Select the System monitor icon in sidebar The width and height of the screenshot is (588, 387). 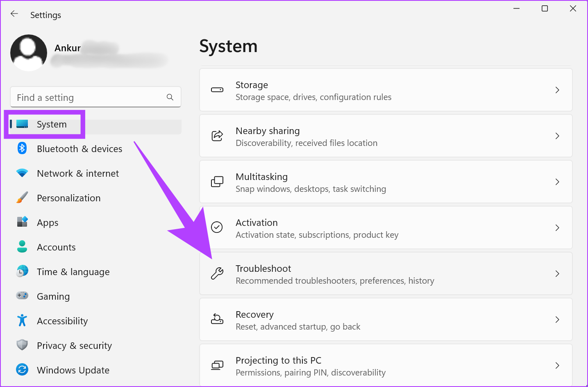point(22,124)
